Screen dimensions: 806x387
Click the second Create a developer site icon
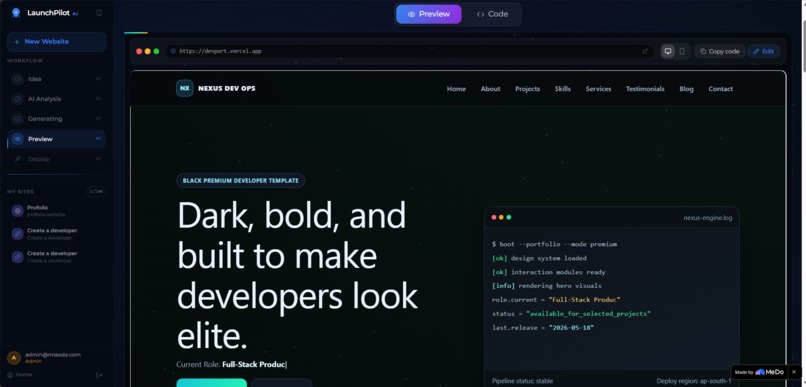point(17,256)
